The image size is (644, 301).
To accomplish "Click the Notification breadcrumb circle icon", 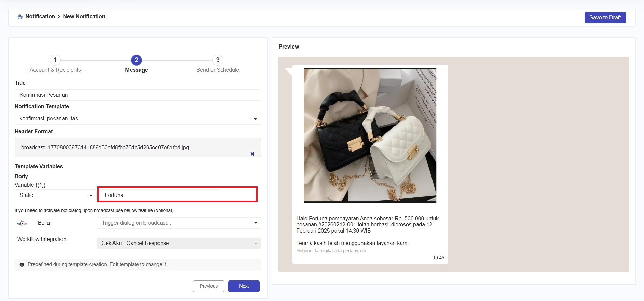I will point(20,17).
